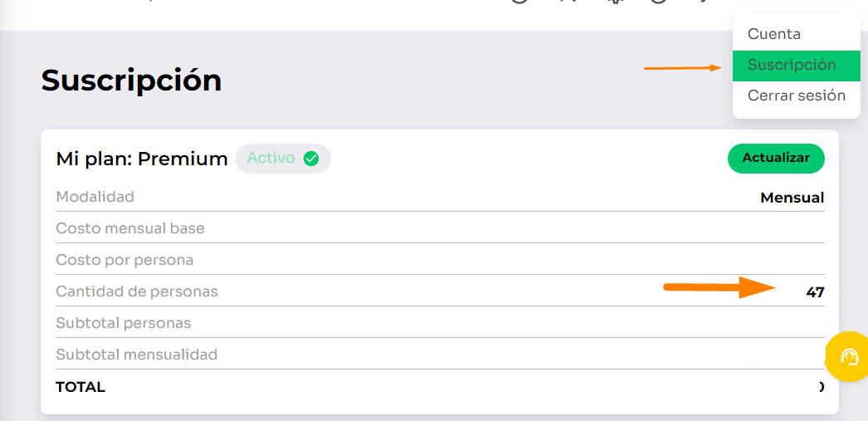
Task: Click the Mi plan: Premium title
Action: pyautogui.click(x=141, y=159)
